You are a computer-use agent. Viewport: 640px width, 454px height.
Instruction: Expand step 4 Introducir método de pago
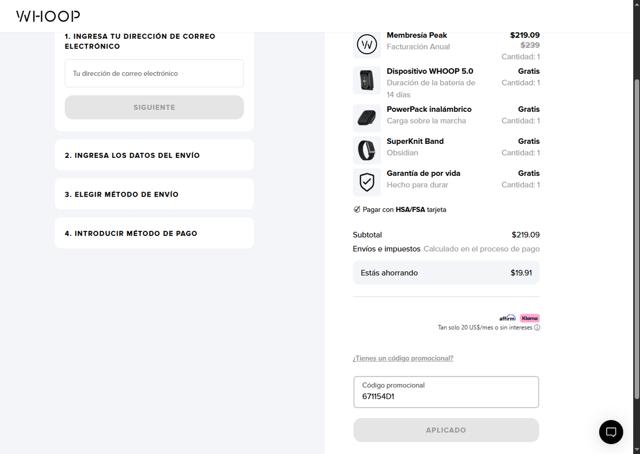coord(154,233)
